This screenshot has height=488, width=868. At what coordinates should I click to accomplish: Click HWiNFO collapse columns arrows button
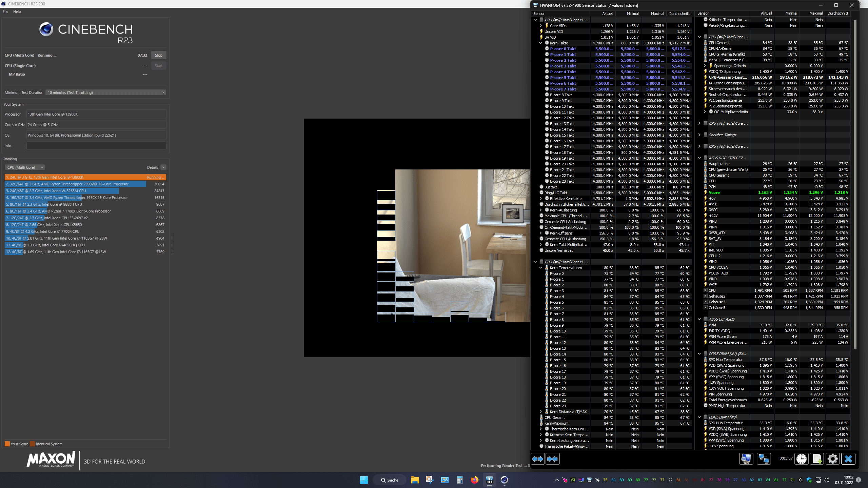coord(552,459)
